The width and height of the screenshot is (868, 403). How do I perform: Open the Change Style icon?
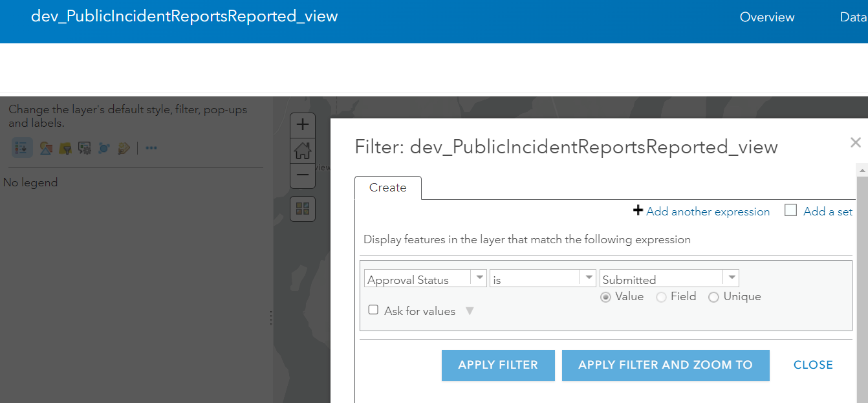45,148
